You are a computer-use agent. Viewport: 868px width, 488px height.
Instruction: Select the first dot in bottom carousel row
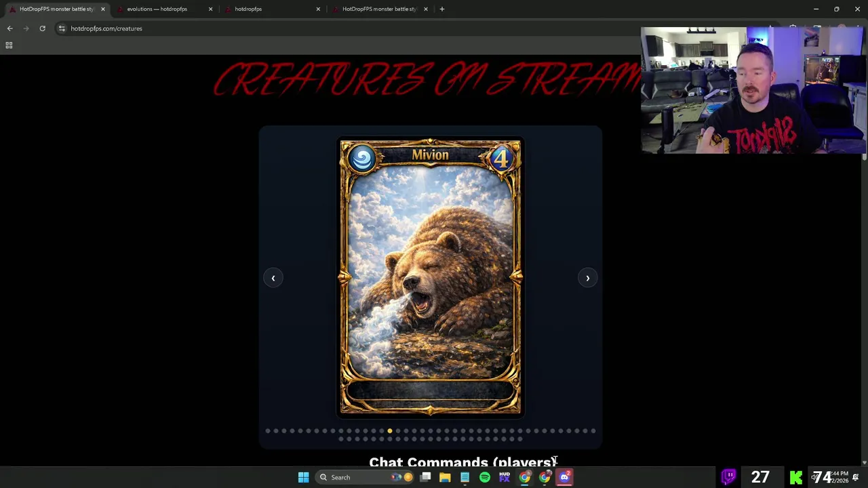pyautogui.click(x=341, y=439)
